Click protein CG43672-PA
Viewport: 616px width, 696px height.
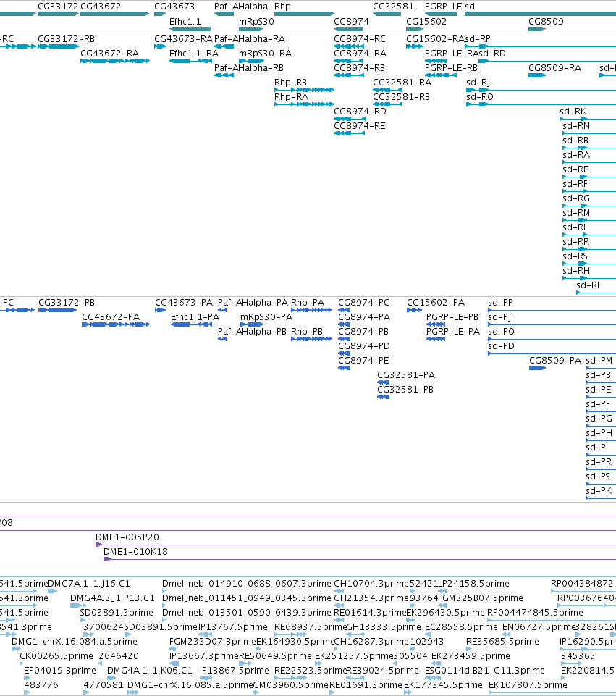(x=111, y=317)
